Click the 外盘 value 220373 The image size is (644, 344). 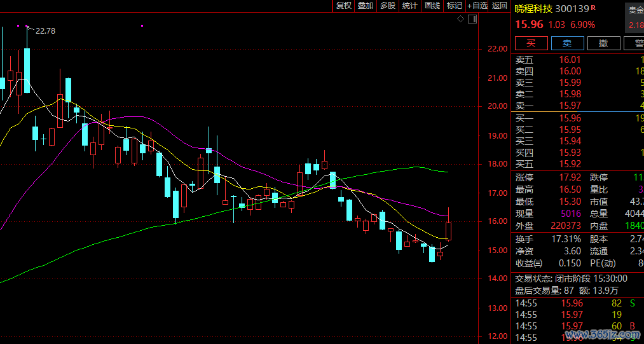[565, 226]
